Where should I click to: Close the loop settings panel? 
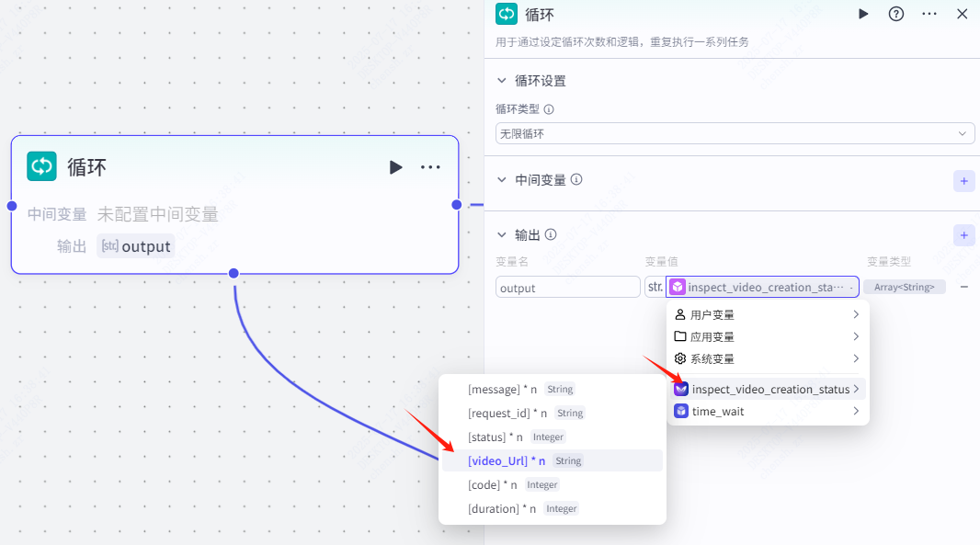coord(963,14)
